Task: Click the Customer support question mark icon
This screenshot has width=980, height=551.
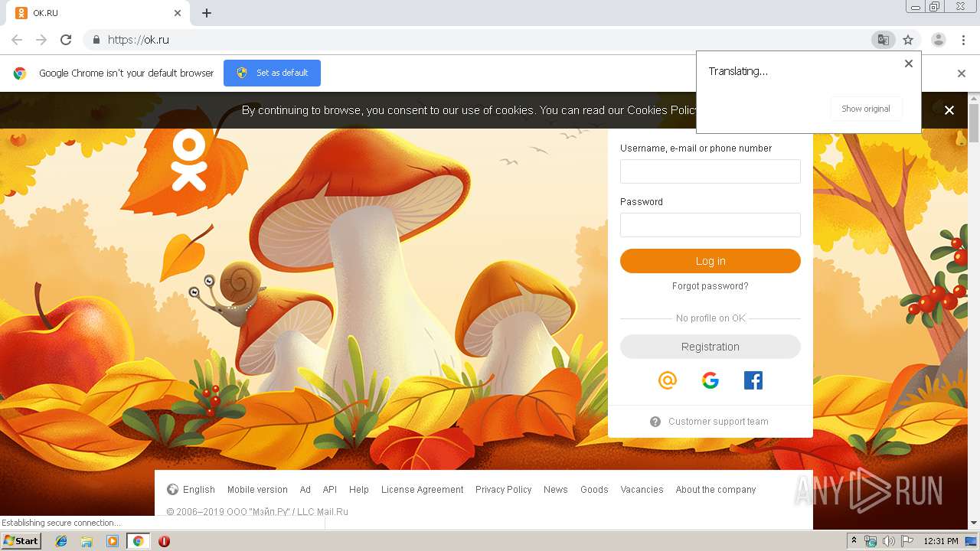Action: click(x=655, y=422)
